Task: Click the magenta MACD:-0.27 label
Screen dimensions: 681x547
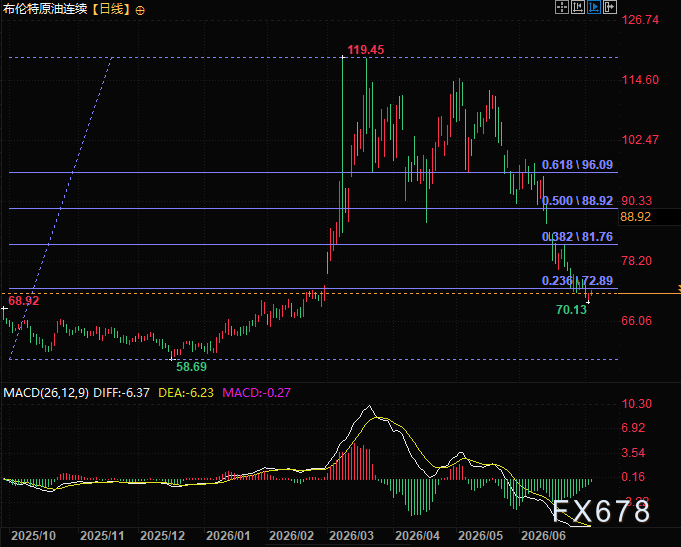Action: pyautogui.click(x=256, y=393)
